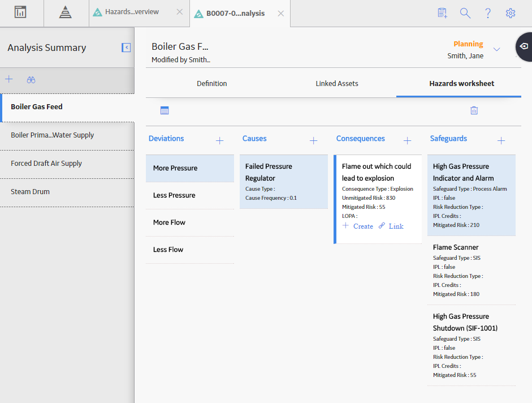The height and width of the screenshot is (403, 532).
Task: Switch to the Linked Assets tab
Action: (x=337, y=84)
